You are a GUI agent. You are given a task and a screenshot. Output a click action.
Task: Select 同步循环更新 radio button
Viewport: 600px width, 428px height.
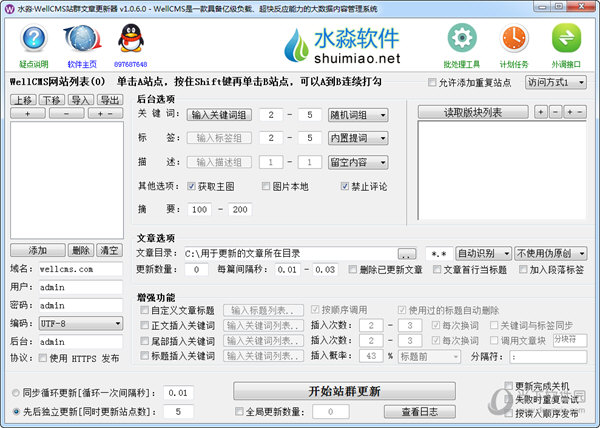click(x=16, y=392)
